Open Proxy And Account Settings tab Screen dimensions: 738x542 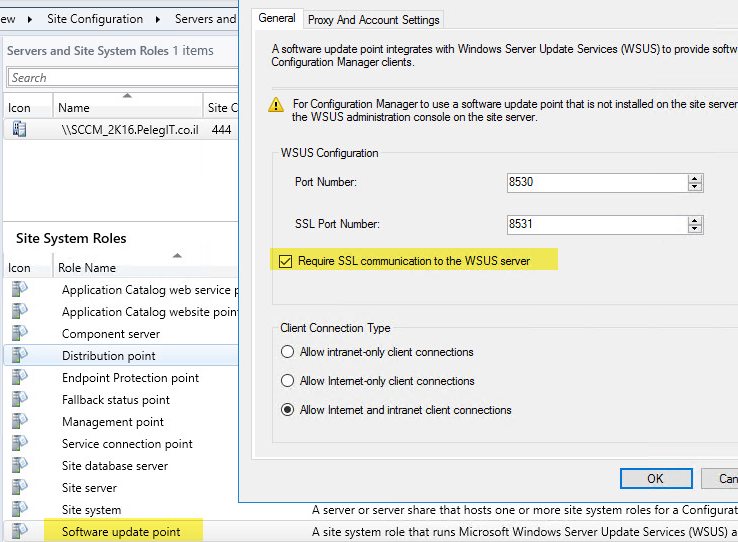373,20
